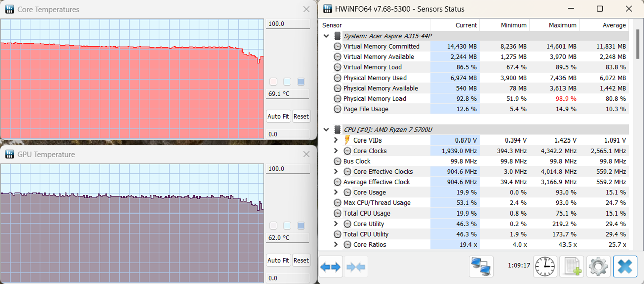The width and height of the screenshot is (644, 284).
Task: Expand the Core Clocks row
Action: click(x=336, y=151)
